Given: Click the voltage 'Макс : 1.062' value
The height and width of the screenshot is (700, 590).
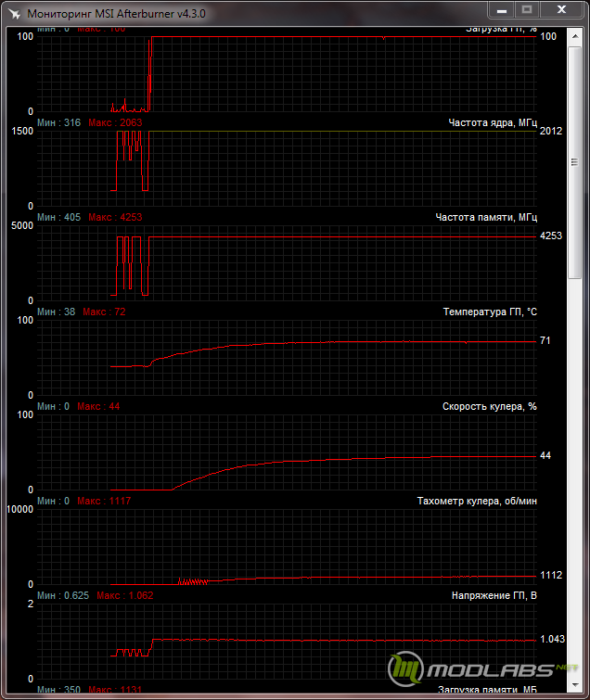Looking at the screenshot, I should click(125, 595).
